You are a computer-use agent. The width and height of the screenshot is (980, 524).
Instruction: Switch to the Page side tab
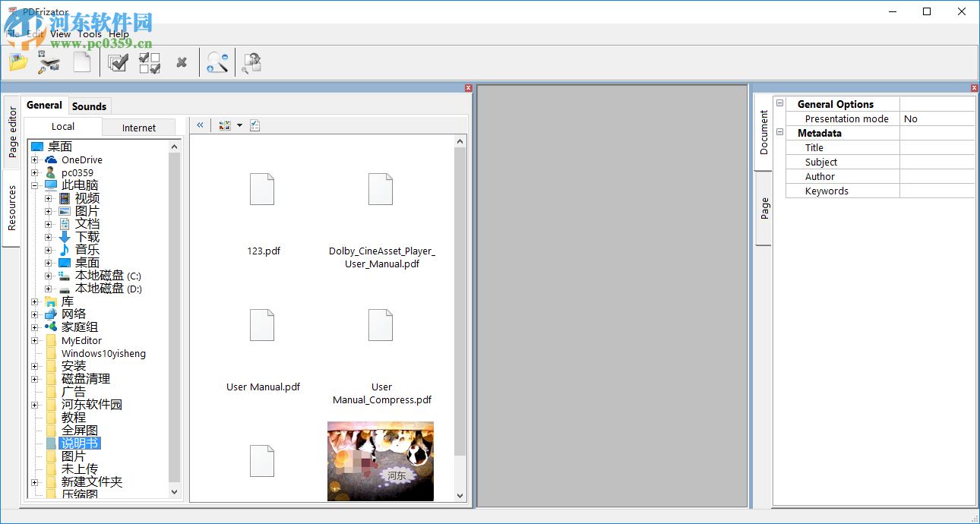coord(764,208)
